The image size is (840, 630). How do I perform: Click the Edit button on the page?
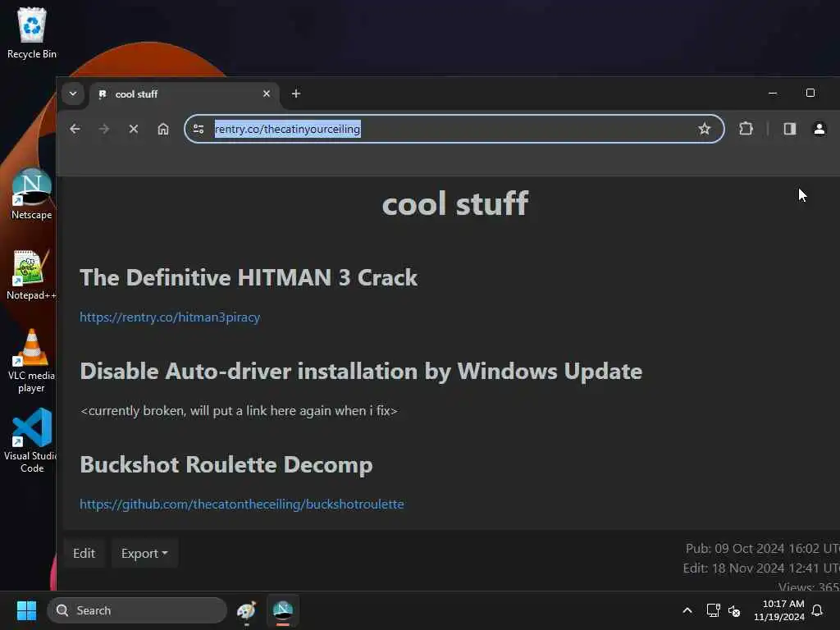pos(84,554)
